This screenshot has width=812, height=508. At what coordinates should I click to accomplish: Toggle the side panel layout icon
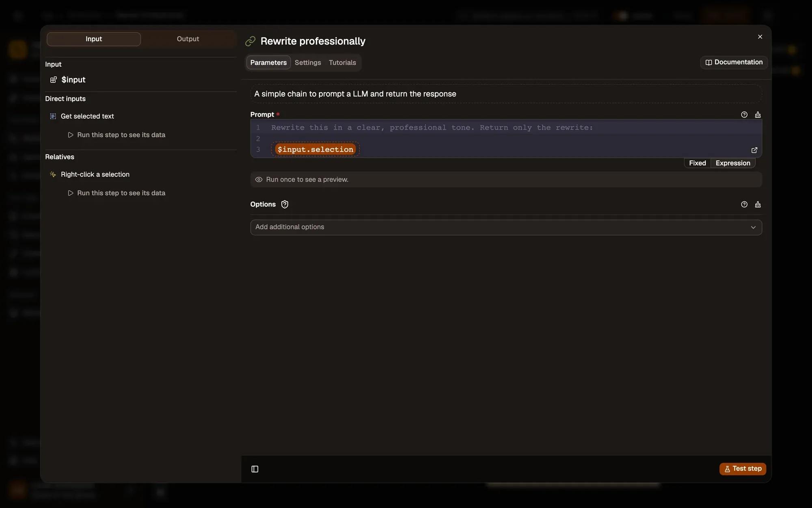click(x=255, y=469)
